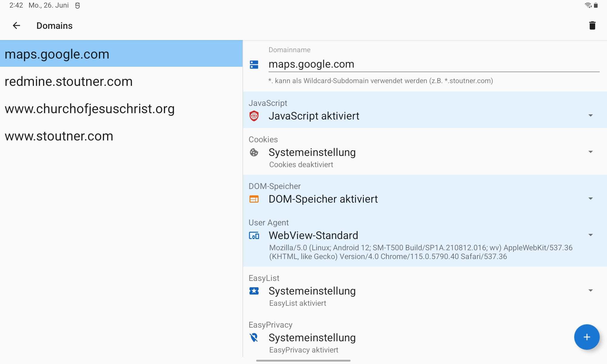Screen dimensions: 607x364
Task: Expand the WebView-Standard user agent dropdown
Action: tap(590, 235)
